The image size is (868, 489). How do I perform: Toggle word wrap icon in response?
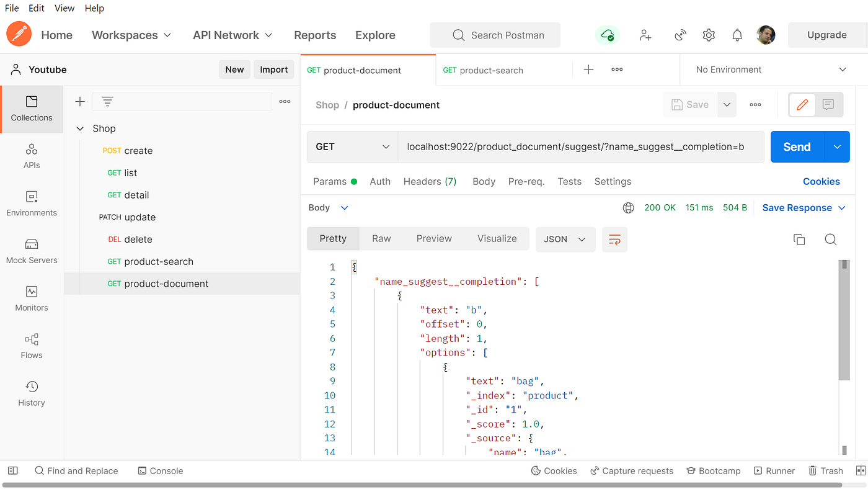614,240
